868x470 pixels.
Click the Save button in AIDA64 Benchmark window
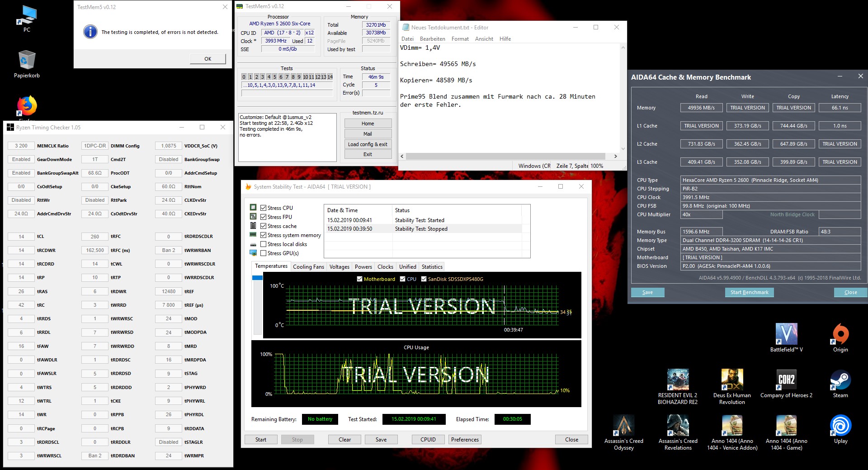[647, 292]
